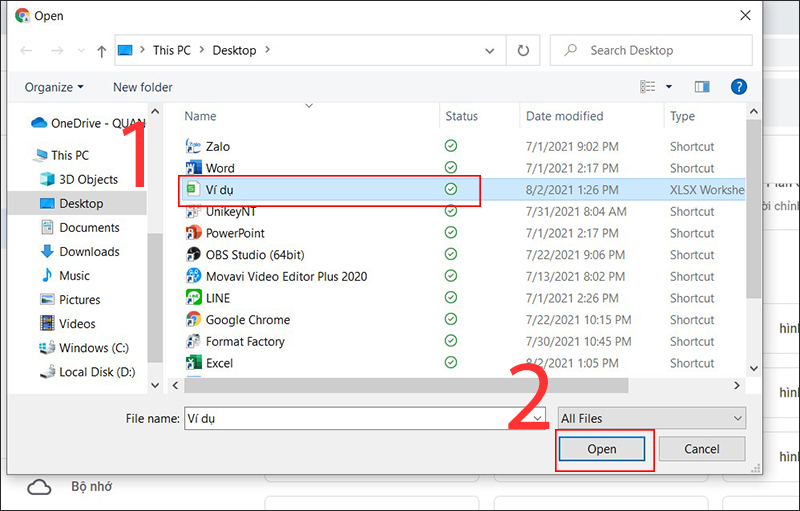Image resolution: width=800 pixels, height=511 pixels.
Task: Select Documents in navigation pane
Action: [x=89, y=227]
